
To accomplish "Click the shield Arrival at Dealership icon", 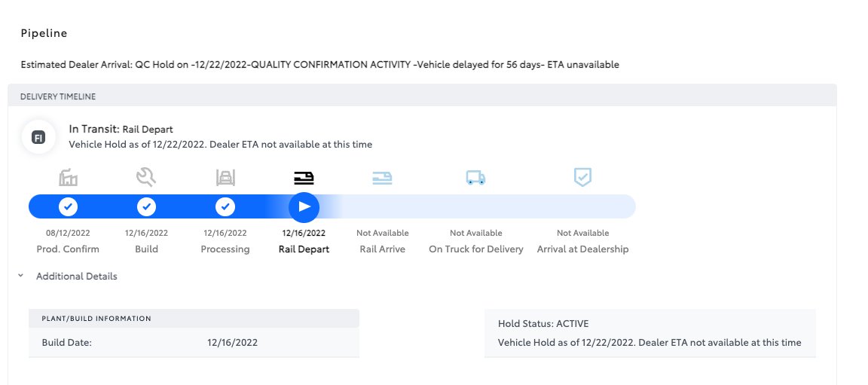I will point(582,177).
